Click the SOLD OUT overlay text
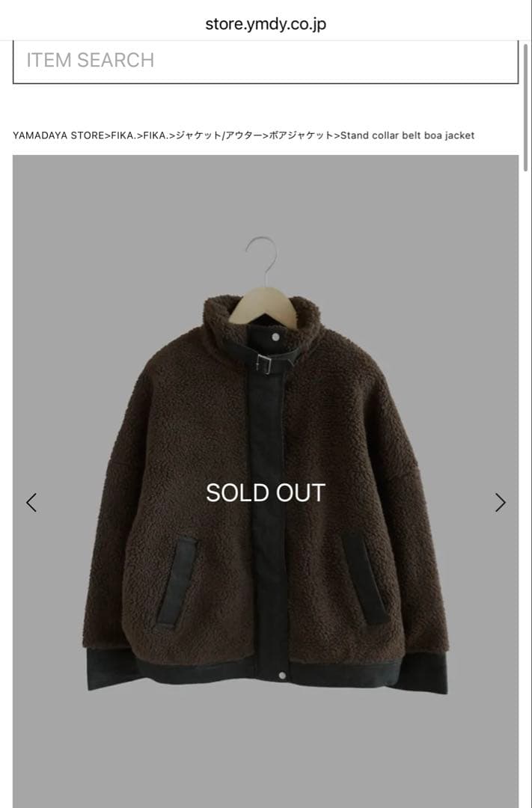The height and width of the screenshot is (808, 532). [266, 492]
